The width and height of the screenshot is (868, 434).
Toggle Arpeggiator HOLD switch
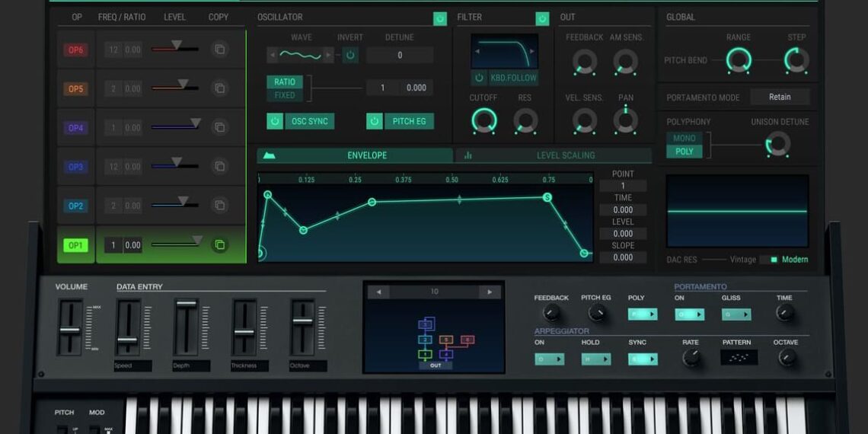[595, 359]
